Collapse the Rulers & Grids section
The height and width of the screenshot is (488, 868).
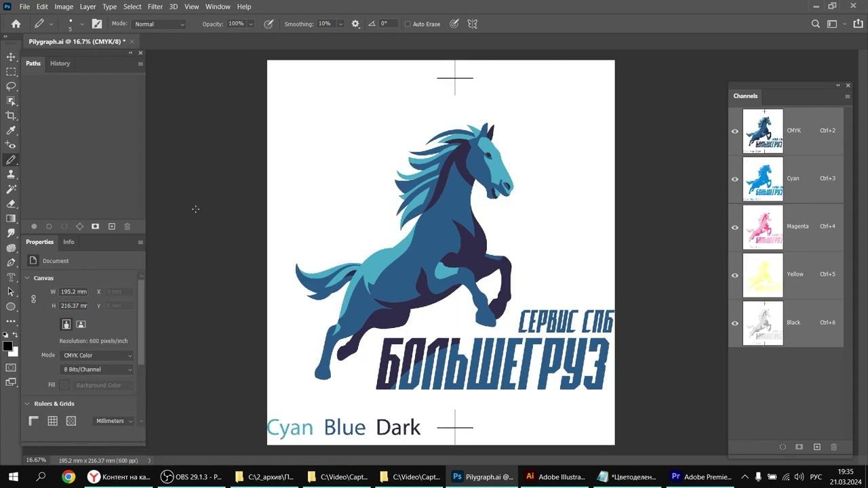tap(28, 404)
